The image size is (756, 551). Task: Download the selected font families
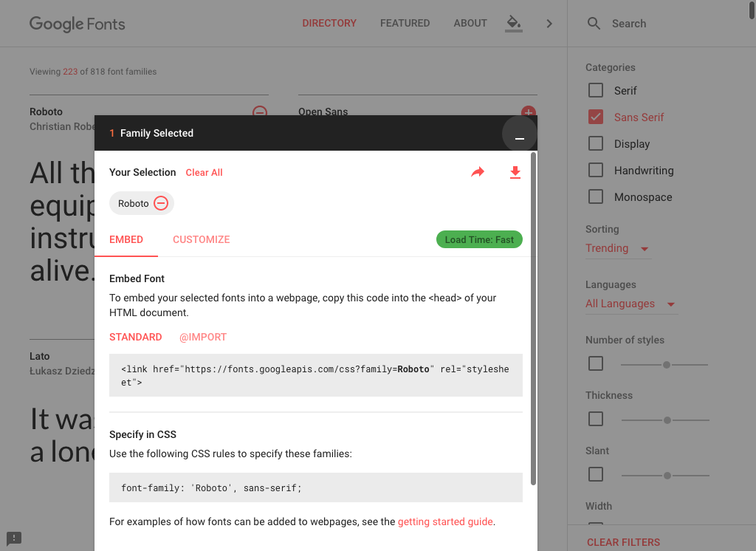(x=515, y=172)
